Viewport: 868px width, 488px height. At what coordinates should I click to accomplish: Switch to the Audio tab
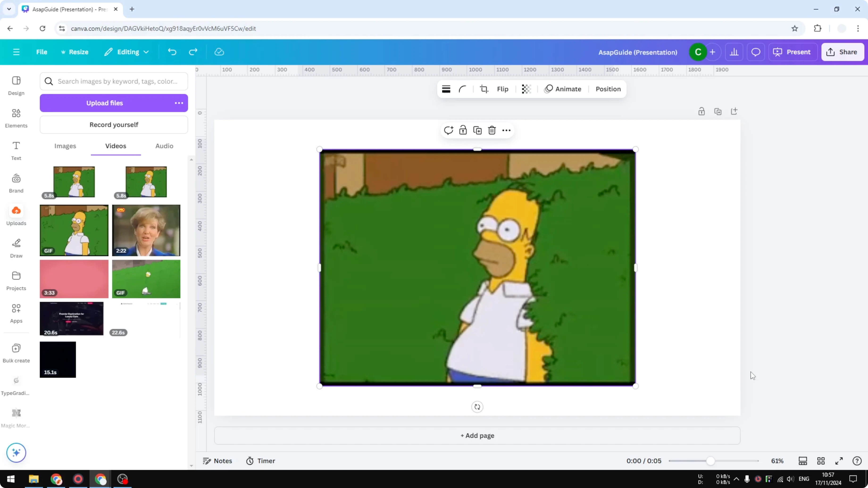pyautogui.click(x=164, y=146)
